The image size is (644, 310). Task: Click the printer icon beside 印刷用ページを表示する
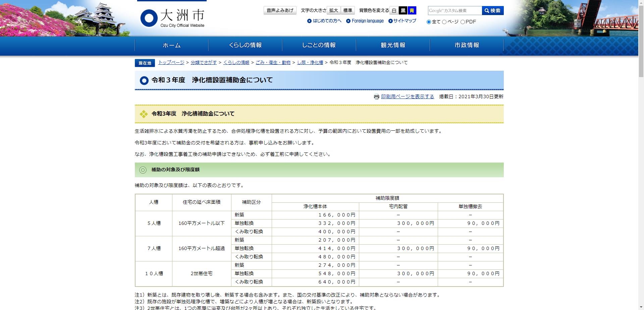pos(377,97)
